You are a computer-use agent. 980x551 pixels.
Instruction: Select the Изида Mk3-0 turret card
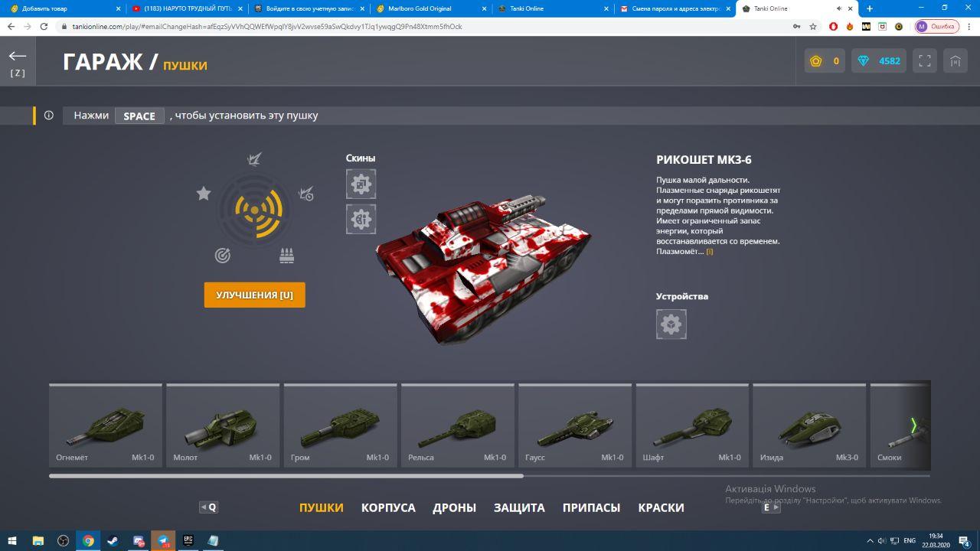(x=809, y=426)
